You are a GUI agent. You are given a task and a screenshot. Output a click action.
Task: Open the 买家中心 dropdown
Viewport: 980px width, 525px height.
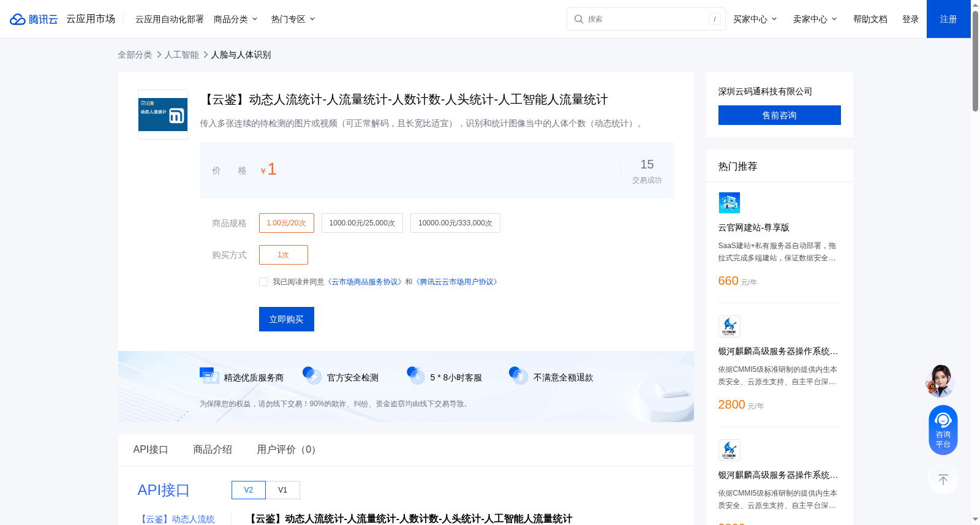755,19
